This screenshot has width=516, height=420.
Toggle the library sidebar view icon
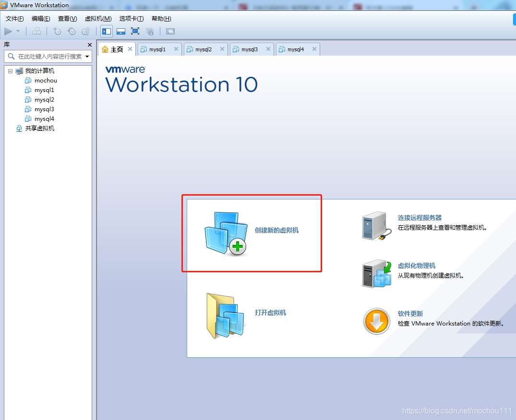click(x=107, y=31)
